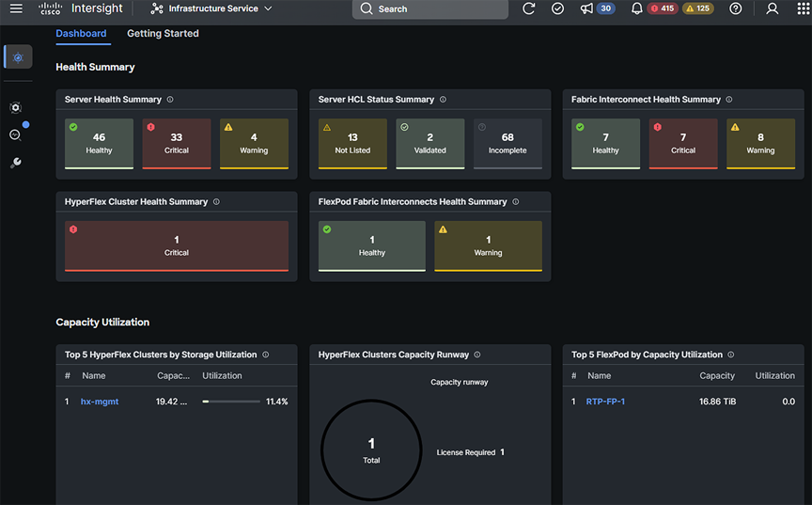Switch to the Dashboard tab

pyautogui.click(x=82, y=34)
